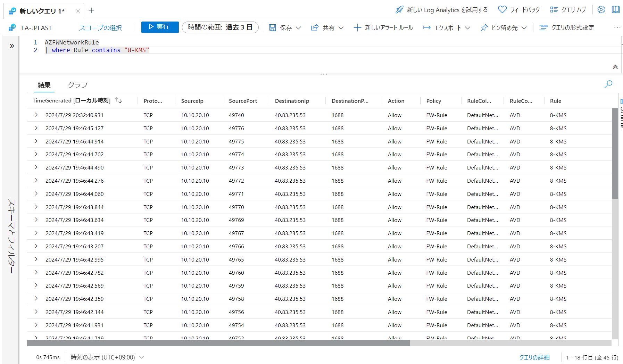Click the AZFWNetworkRule table name in editor

(x=72, y=42)
